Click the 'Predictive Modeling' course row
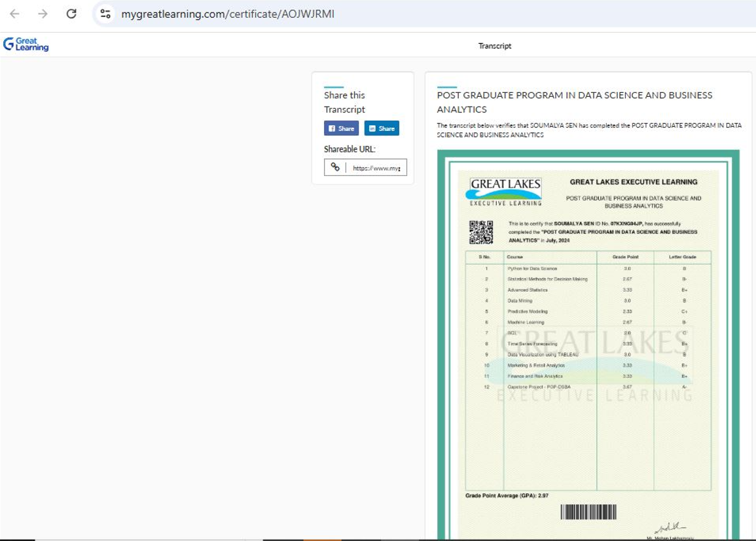756x541 pixels. point(588,311)
